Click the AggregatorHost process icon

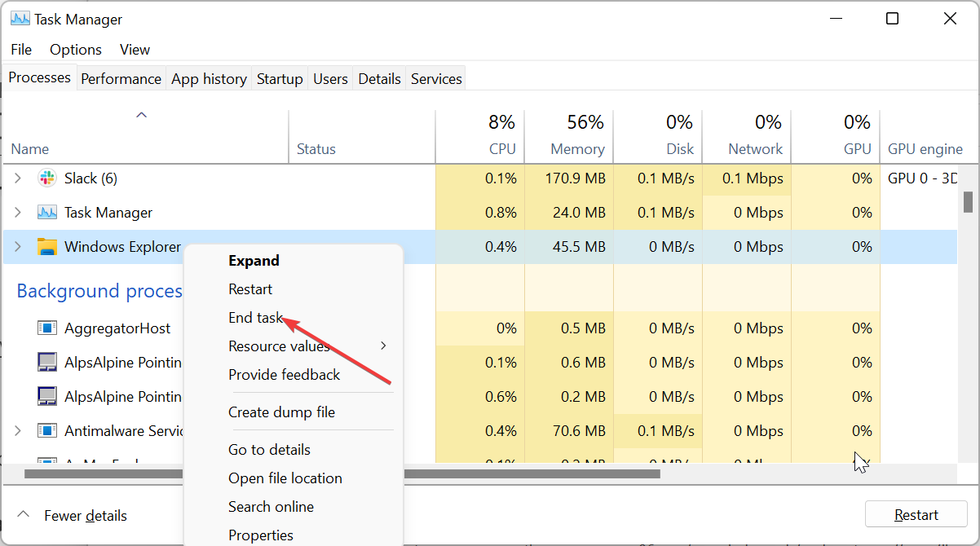46,328
